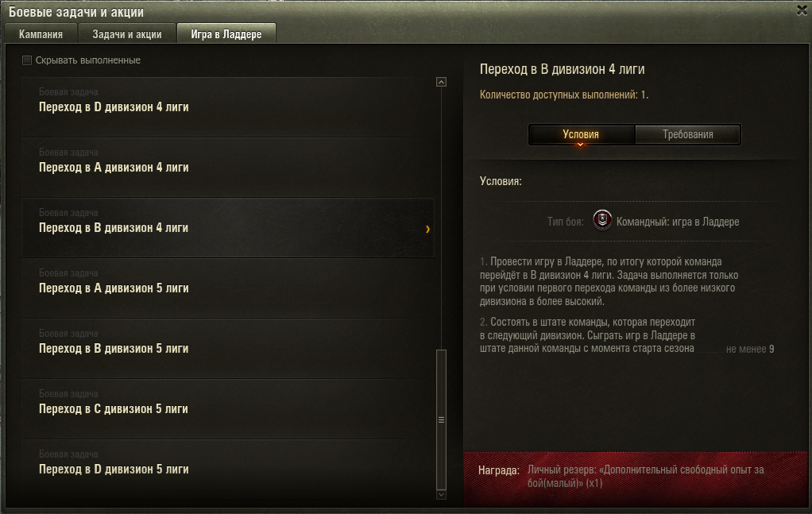Close the Боевые задачи и акции window

coord(802,10)
